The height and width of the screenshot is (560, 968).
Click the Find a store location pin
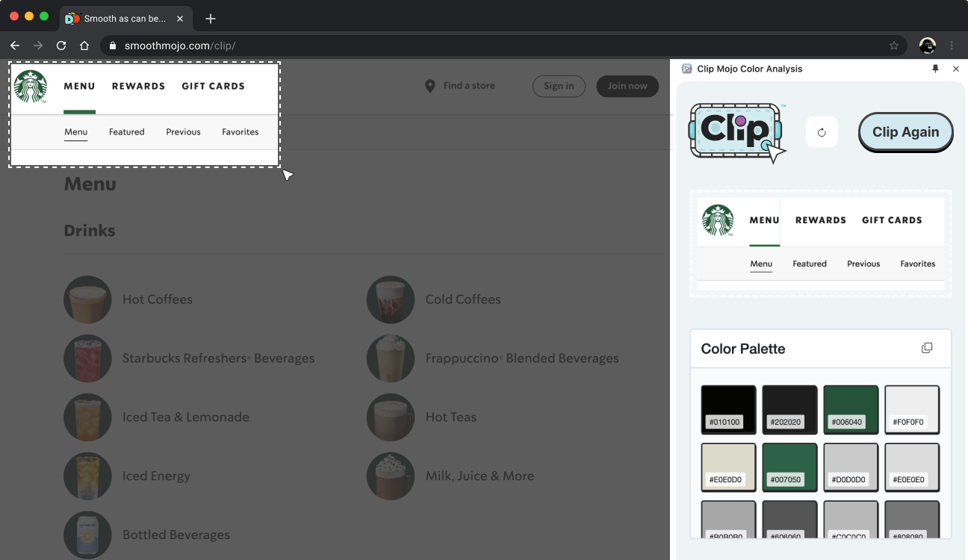coord(430,87)
